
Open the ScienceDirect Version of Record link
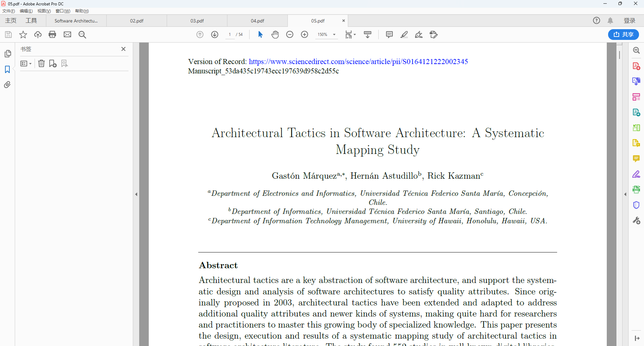(x=358, y=62)
